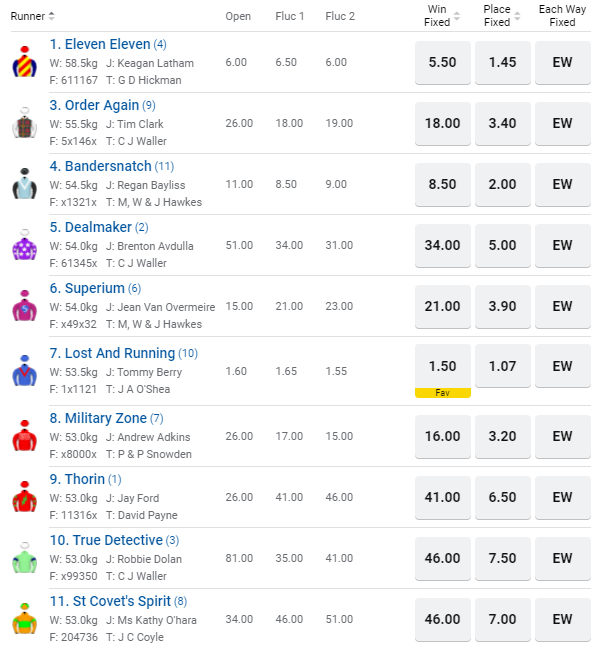The height and width of the screenshot is (646, 600).
Task: Select Eleven Eleven win odds 5.50
Action: point(442,62)
